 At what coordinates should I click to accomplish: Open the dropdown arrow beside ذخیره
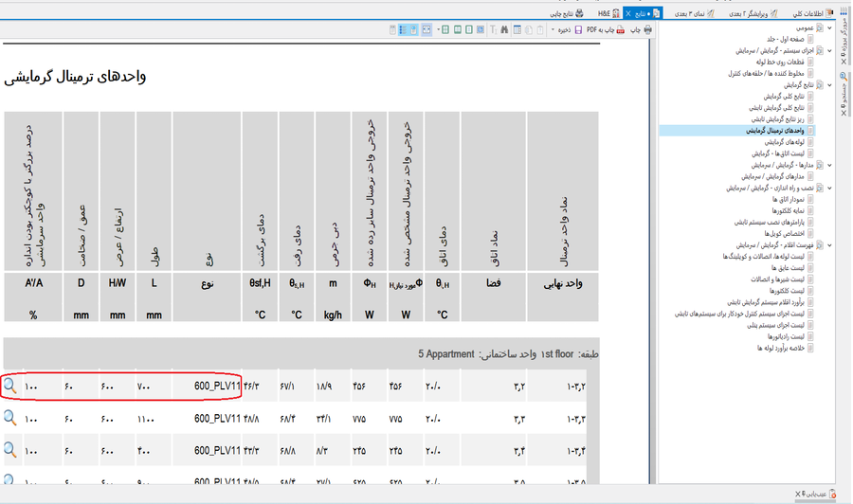(x=553, y=30)
